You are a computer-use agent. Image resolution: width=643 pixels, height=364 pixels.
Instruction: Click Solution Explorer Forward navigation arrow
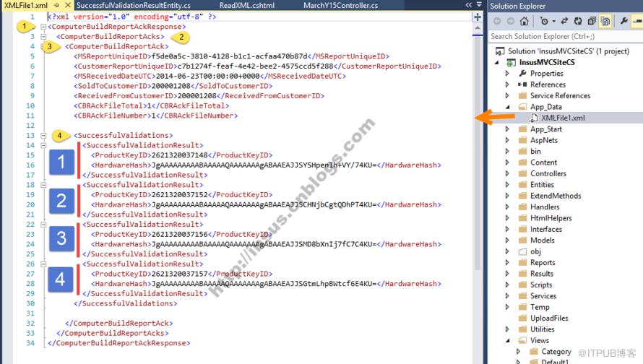point(511,21)
